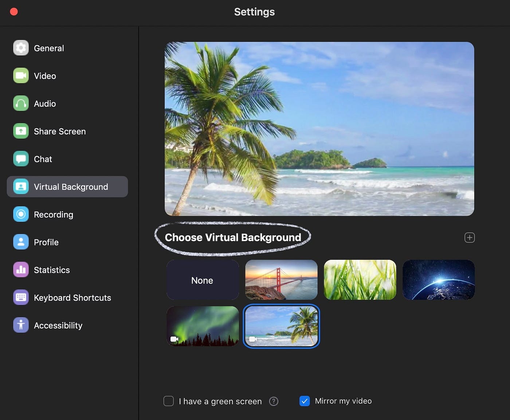The width and height of the screenshot is (510, 420).
Task: Select the Recording icon
Action: point(21,214)
